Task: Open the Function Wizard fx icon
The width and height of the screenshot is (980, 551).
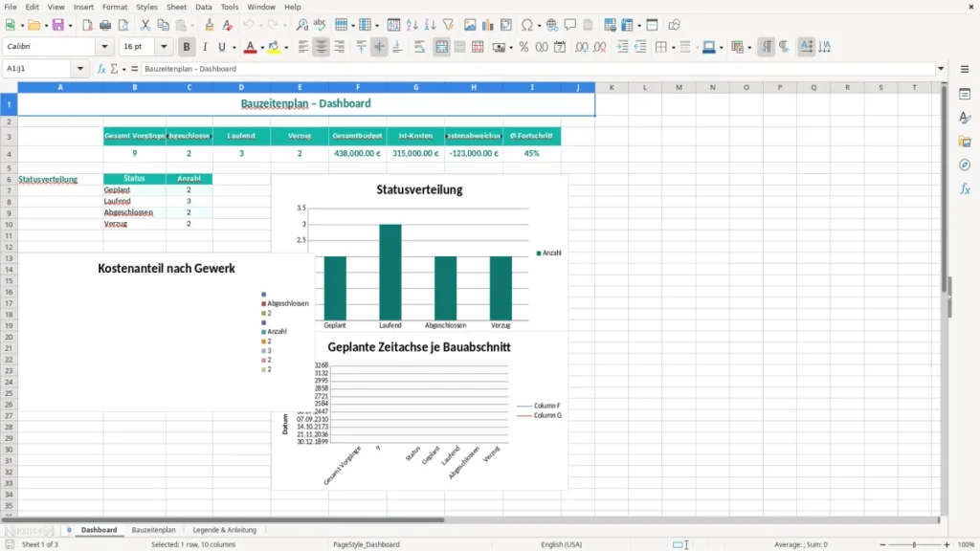Action: [x=101, y=69]
